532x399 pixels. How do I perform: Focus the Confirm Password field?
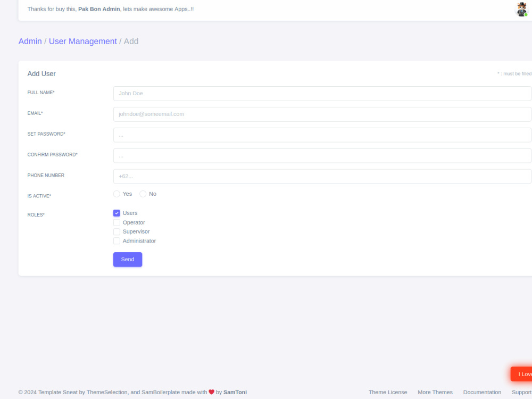point(322,156)
